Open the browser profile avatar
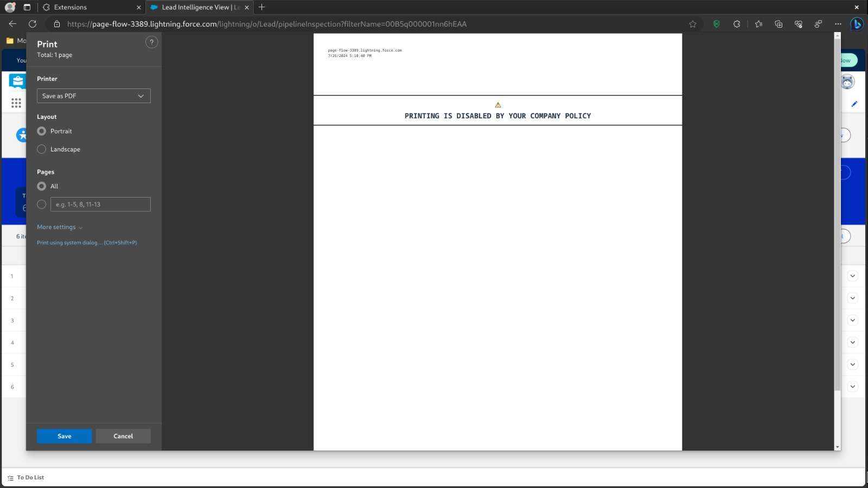Viewport: 868px width, 488px height. (x=10, y=7)
